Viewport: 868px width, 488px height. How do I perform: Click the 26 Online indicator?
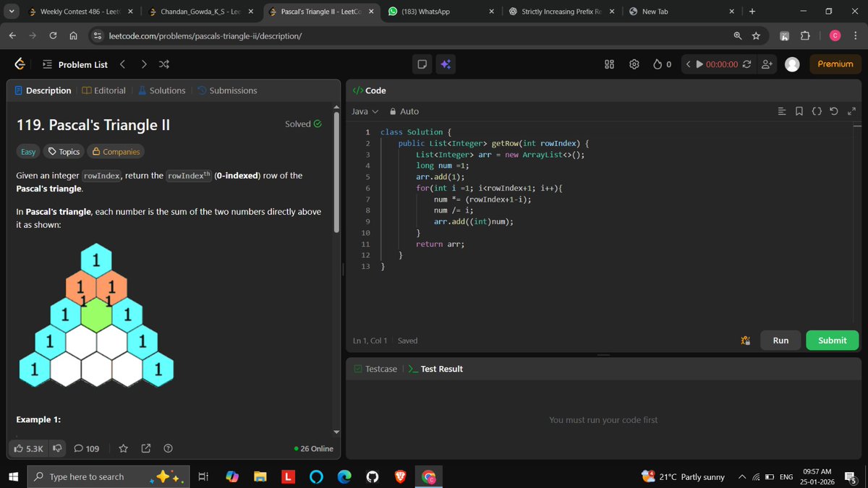pyautogui.click(x=314, y=449)
